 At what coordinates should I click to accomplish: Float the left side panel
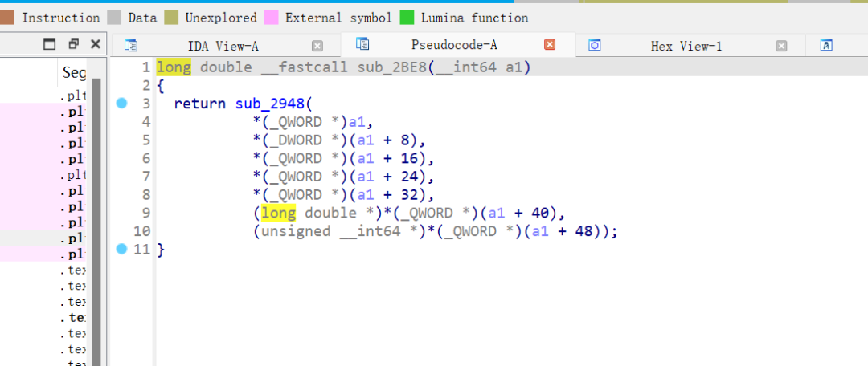point(74,43)
